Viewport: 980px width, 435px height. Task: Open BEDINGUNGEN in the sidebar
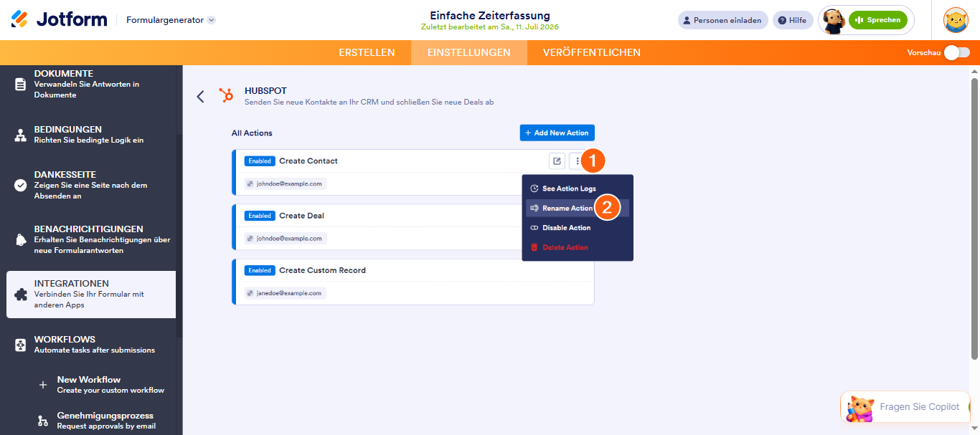(x=91, y=135)
